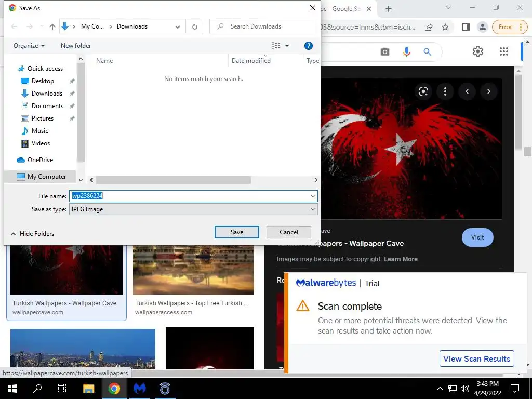Click the Visit button for Wallpaper Cave

click(x=477, y=237)
